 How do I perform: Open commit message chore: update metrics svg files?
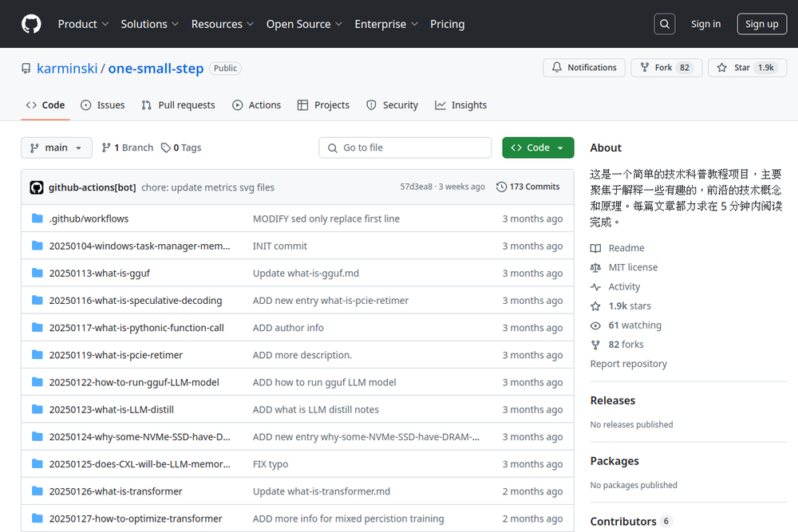coord(207,187)
